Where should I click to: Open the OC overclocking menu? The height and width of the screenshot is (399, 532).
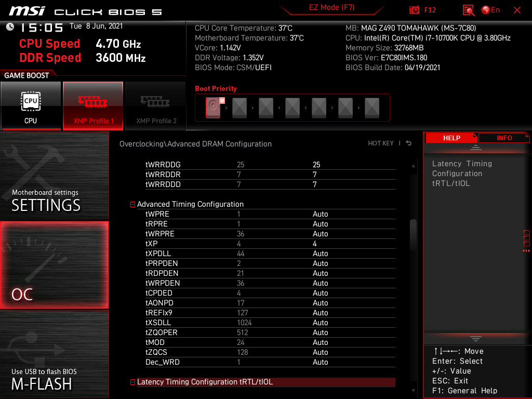(54, 265)
